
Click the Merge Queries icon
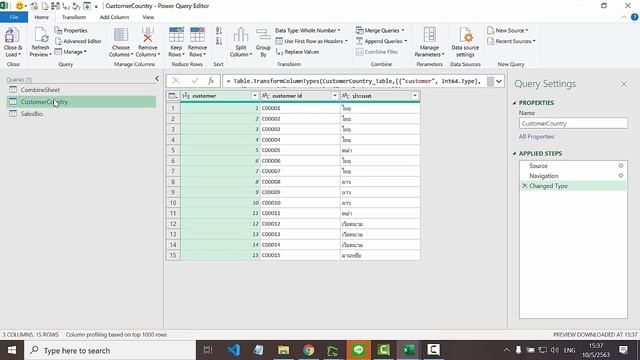tap(360, 31)
